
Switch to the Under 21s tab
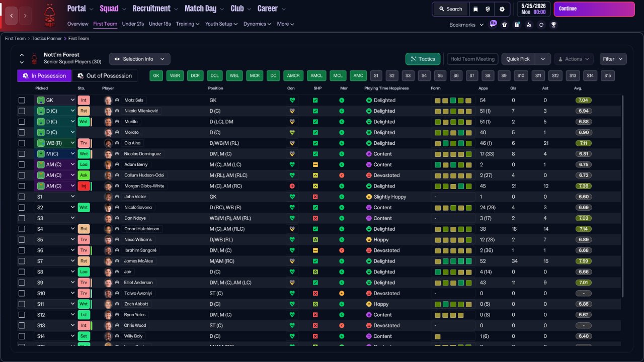(133, 24)
